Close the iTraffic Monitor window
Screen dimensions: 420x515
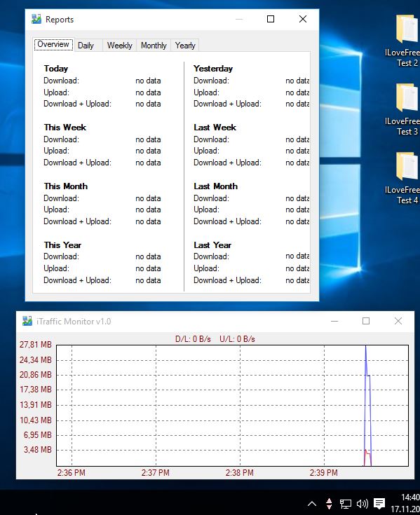tap(398, 321)
